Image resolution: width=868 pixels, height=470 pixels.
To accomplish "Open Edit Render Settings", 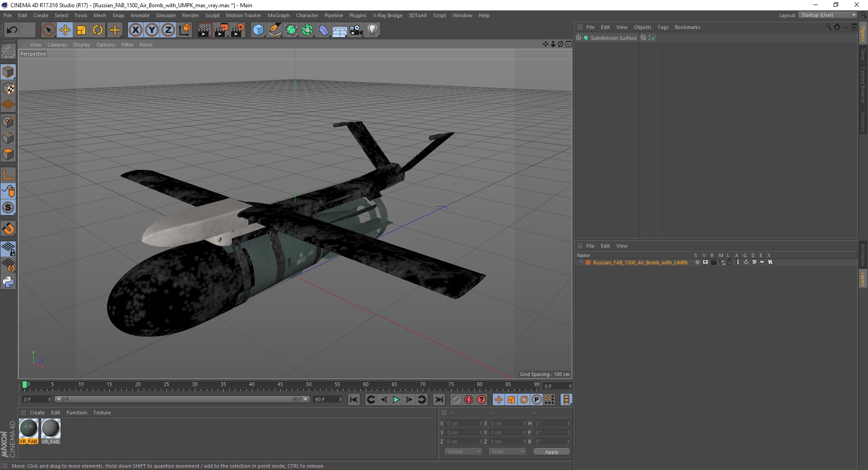I will 238,30.
